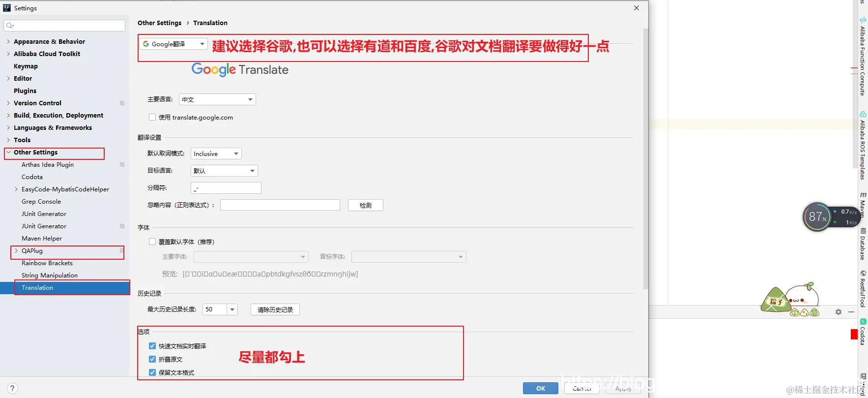Screen dimensions: 868x398
Task: Click project-level icon next to Version Control
Action: tap(122, 103)
